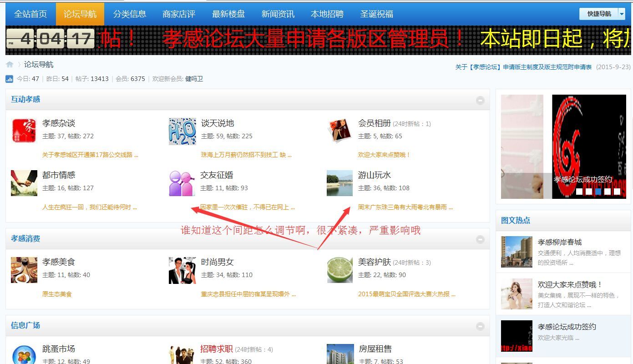Open latest post 关于孝感城区开通第17路公交线路
Viewport: 633px width, 364px height.
tap(90, 155)
